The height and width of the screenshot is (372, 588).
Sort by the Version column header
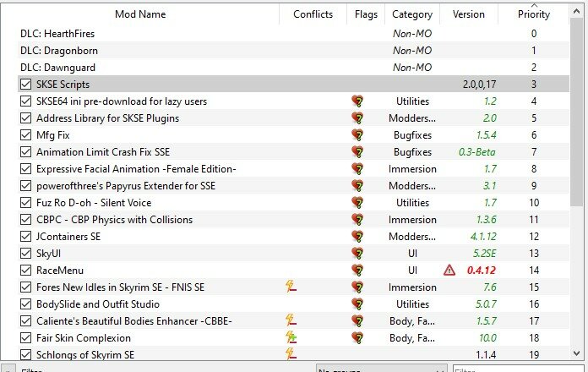(x=468, y=14)
